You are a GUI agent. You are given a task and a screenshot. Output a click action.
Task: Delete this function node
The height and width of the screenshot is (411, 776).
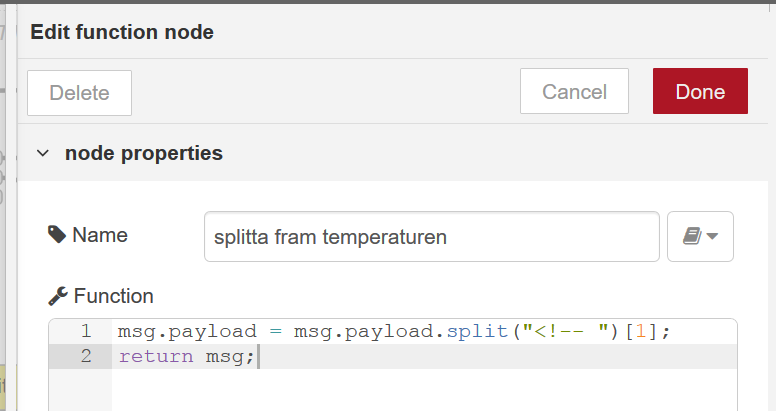(x=79, y=93)
